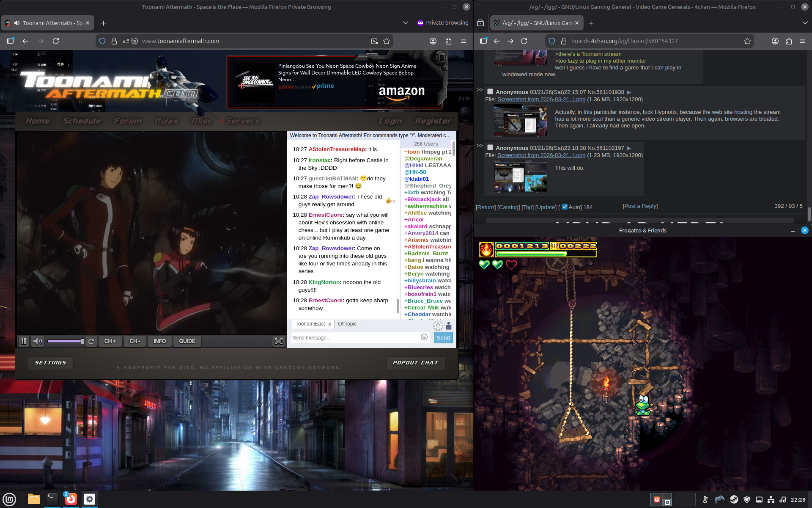Toggle the chat user list icon
The width and height of the screenshot is (812, 508).
coord(449,326)
